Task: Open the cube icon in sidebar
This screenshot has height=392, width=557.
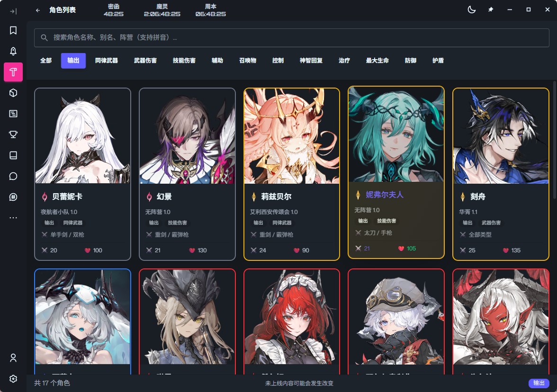Action: tap(13, 93)
